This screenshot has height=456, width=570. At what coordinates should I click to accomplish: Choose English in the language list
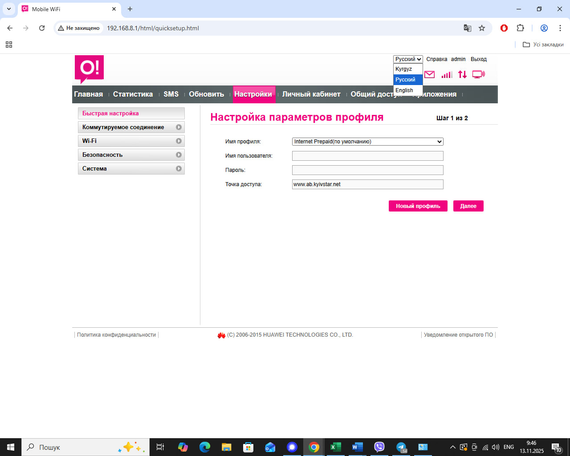click(408, 90)
